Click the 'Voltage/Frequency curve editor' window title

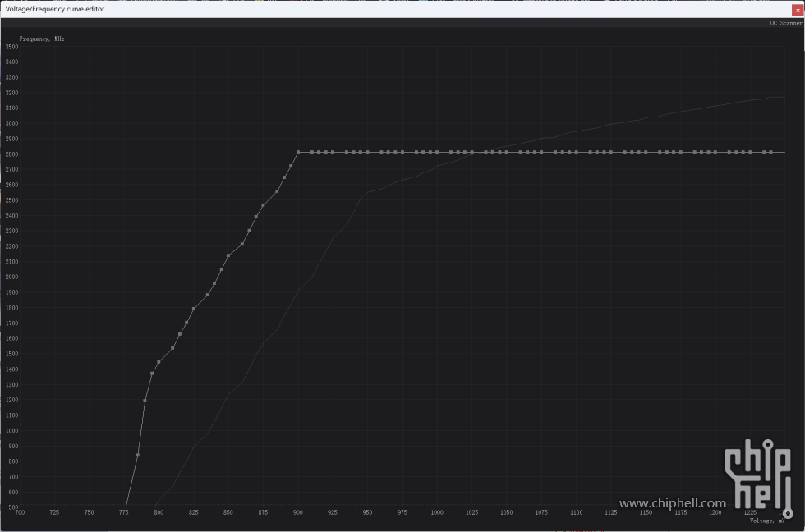(55, 9)
